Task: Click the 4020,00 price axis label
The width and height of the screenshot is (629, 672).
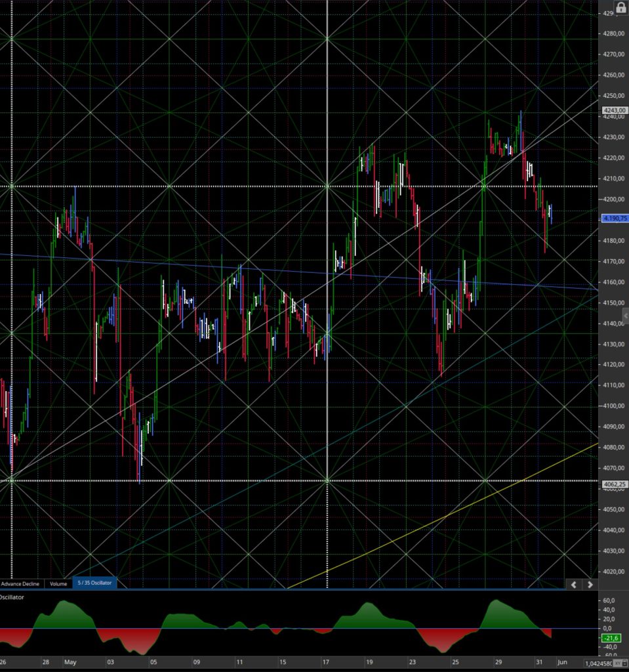Action: click(x=613, y=572)
